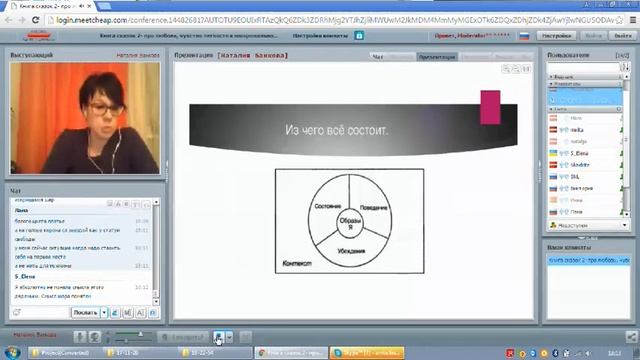Select user natalija in the user list

pyautogui.click(x=586, y=142)
